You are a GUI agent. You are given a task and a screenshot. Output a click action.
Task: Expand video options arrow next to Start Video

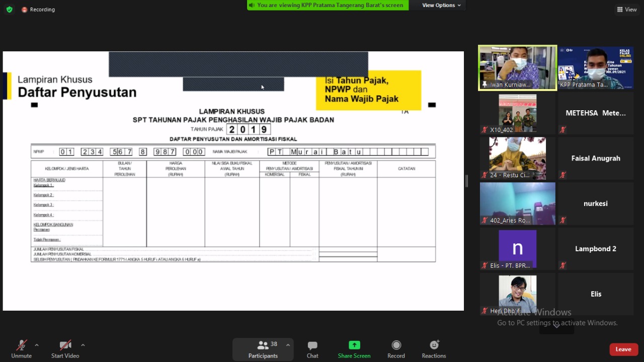pyautogui.click(x=83, y=345)
